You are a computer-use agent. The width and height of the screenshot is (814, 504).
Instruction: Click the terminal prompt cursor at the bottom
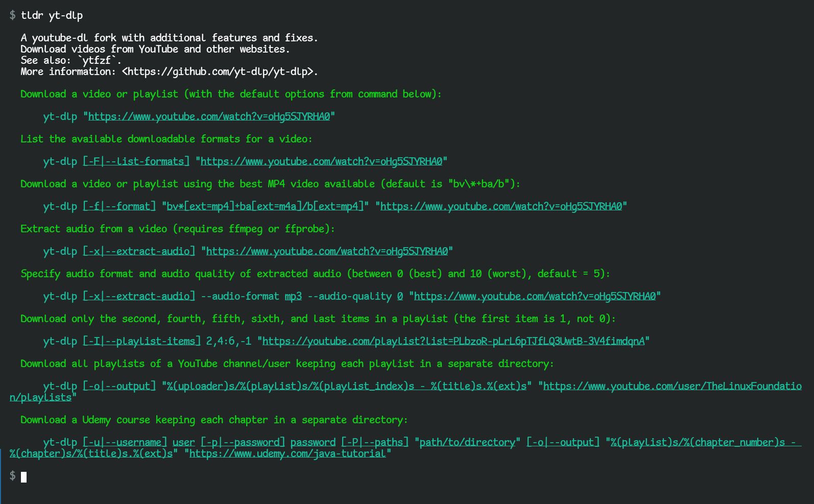pos(23,477)
